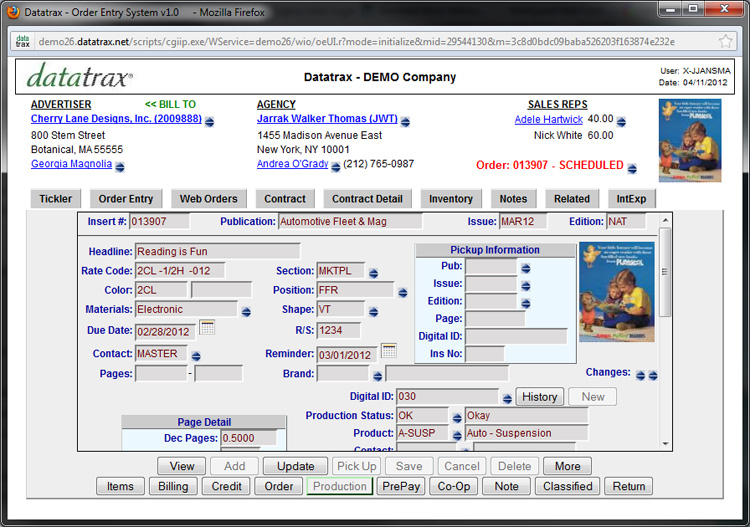
Task: Open the Classified section button
Action: point(567,486)
